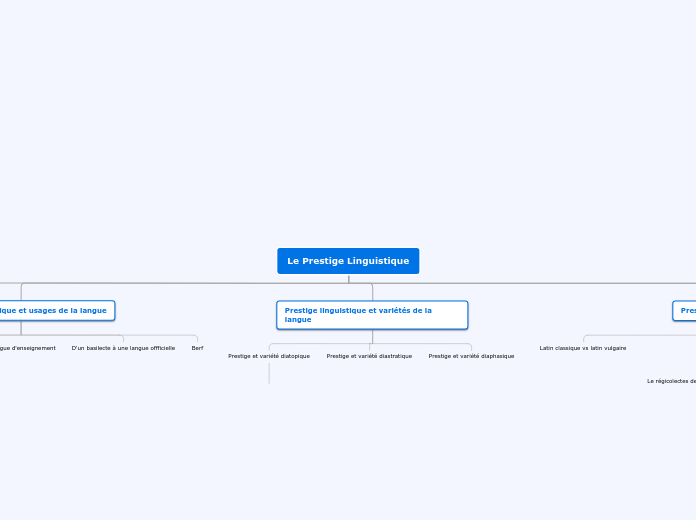The width and height of the screenshot is (696, 520).
Task: Select the node ending 'et usages de la langue'
Action: click(x=57, y=310)
